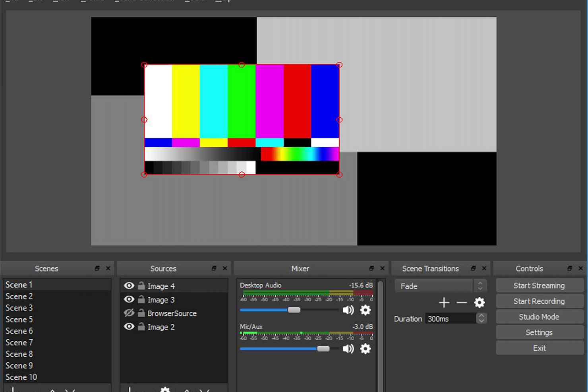Screen dimensions: 588x392
Task: Mute Desktop Audio with the speaker icon
Action: pos(348,310)
